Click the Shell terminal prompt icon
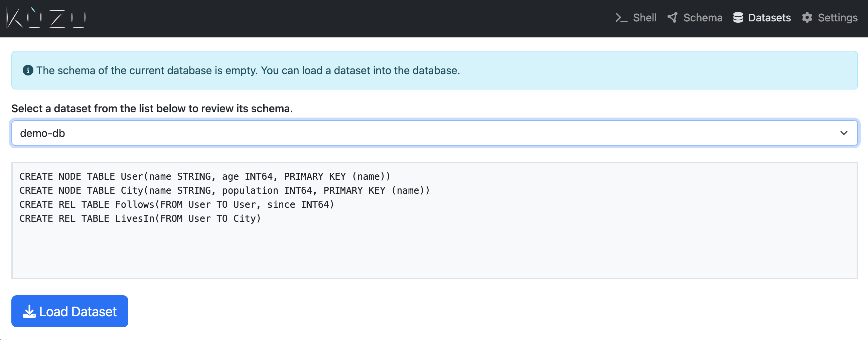The image size is (868, 340). (621, 17)
